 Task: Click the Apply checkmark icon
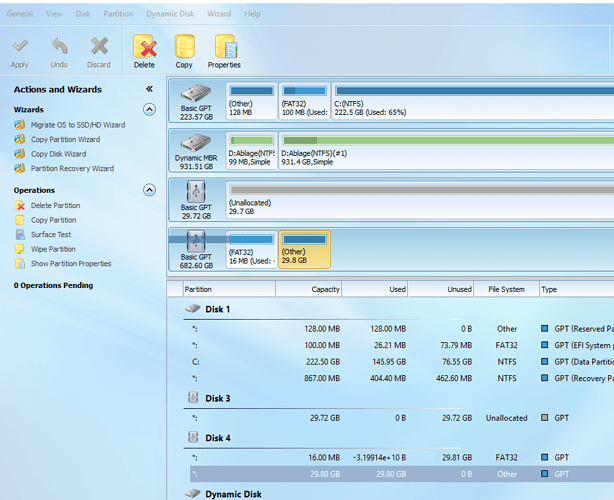(x=20, y=46)
